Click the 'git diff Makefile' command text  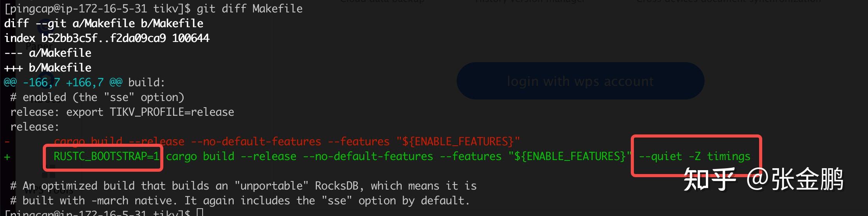coord(249,9)
